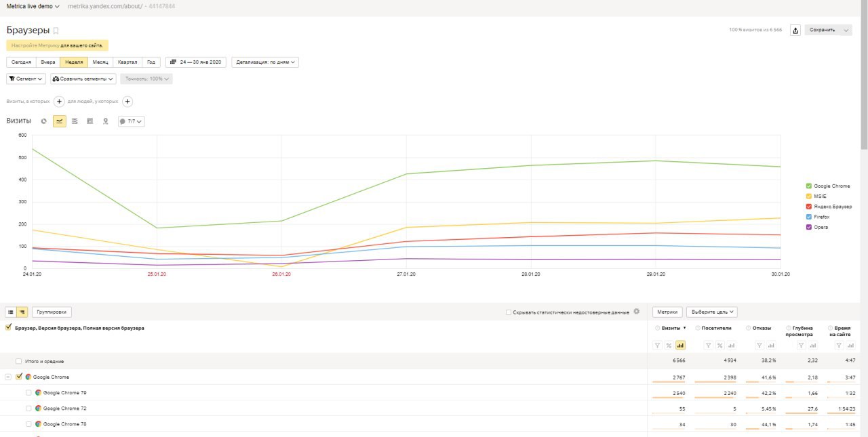Screen dimensions: 868x437
Task: Select the Неделя period tab
Action: point(74,62)
